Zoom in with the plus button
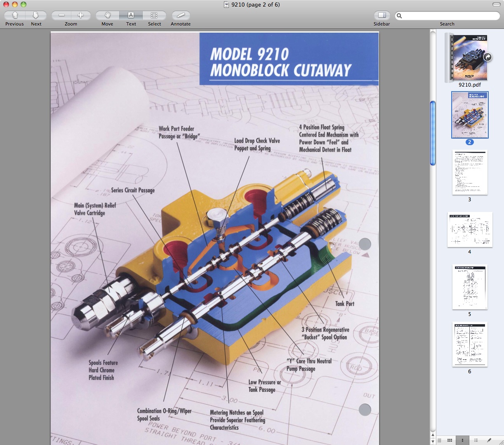This screenshot has height=445, width=504. 81,16
